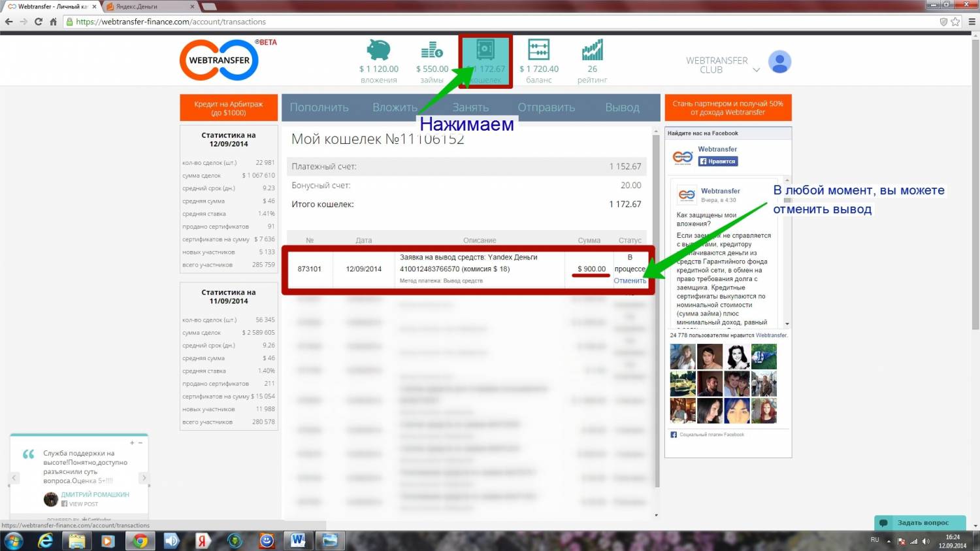This screenshot has height=551, width=980.
Task: Click the address bar URL
Action: 171,22
